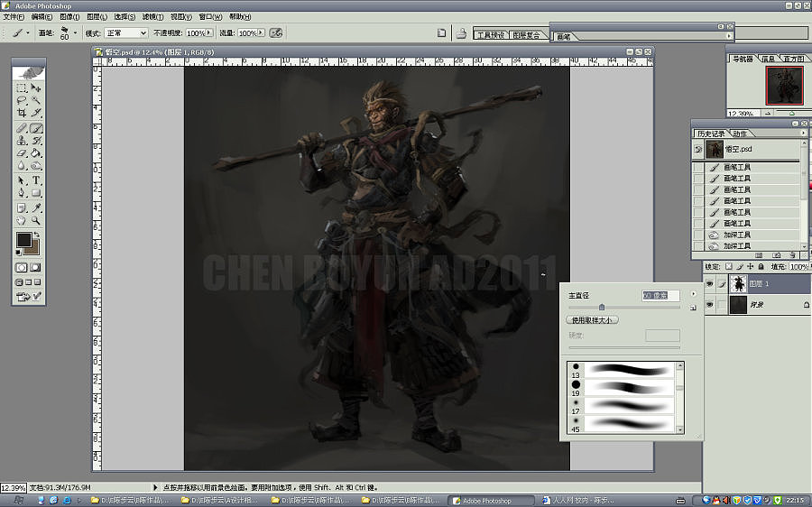Image resolution: width=812 pixels, height=507 pixels.
Task: Select the Rectangular Marquee tool
Action: 22,88
